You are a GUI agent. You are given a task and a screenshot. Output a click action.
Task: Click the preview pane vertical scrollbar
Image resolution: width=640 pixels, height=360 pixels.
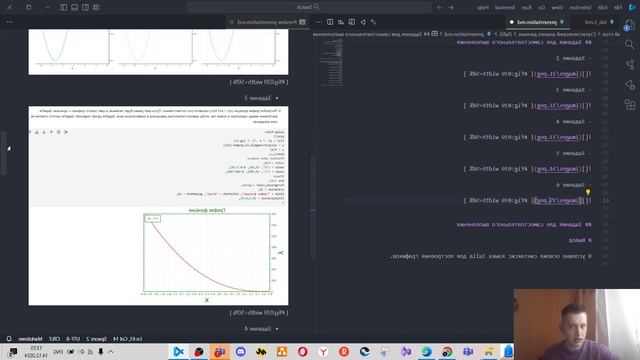(4, 153)
